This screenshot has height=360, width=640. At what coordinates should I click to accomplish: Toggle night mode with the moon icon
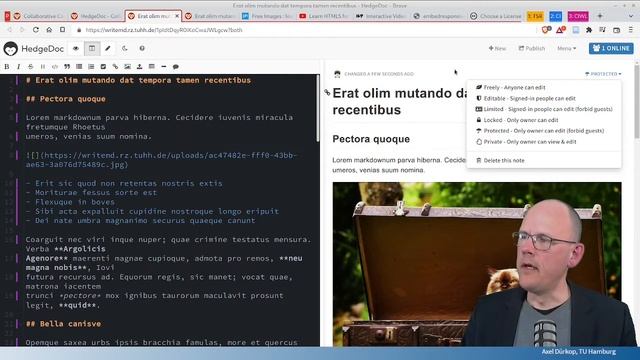pos(124,48)
